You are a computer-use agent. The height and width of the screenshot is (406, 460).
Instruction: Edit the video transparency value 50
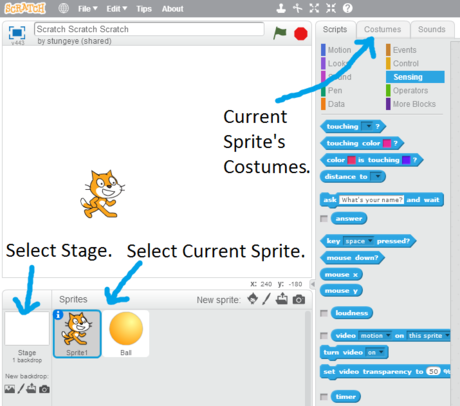click(x=433, y=371)
